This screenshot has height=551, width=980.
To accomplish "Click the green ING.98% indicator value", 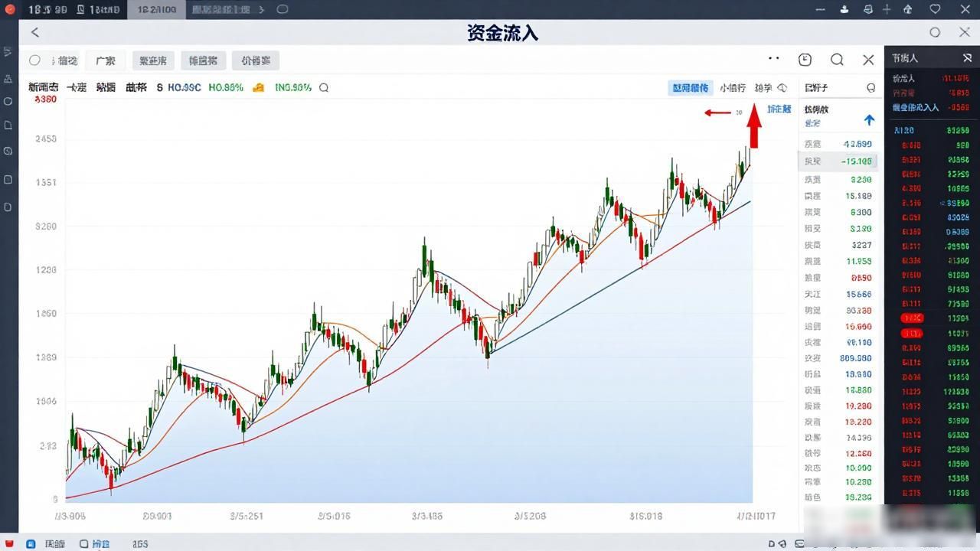I will (x=292, y=87).
